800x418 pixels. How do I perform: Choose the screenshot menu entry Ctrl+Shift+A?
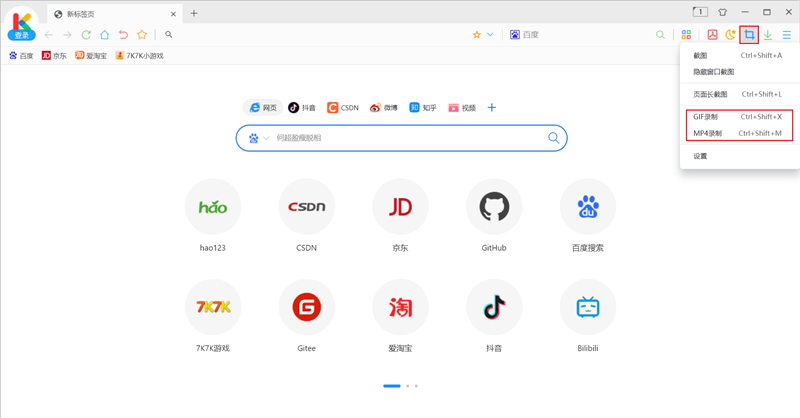(x=738, y=56)
